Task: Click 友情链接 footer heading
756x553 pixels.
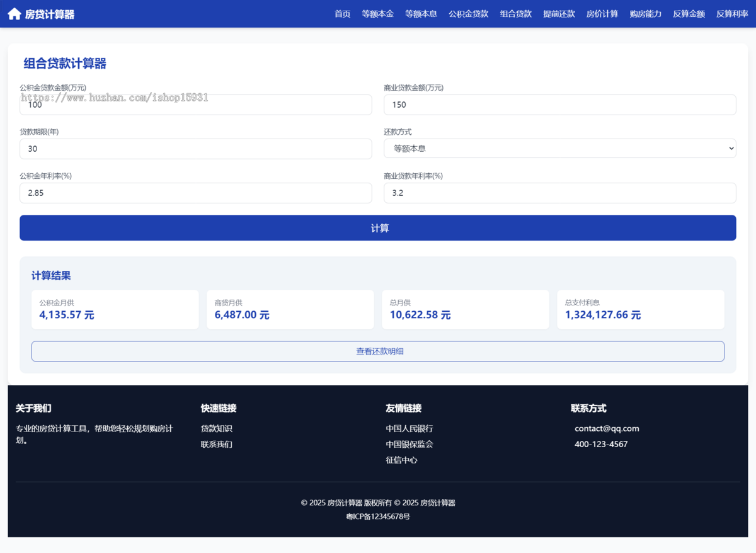Action: 403,408
